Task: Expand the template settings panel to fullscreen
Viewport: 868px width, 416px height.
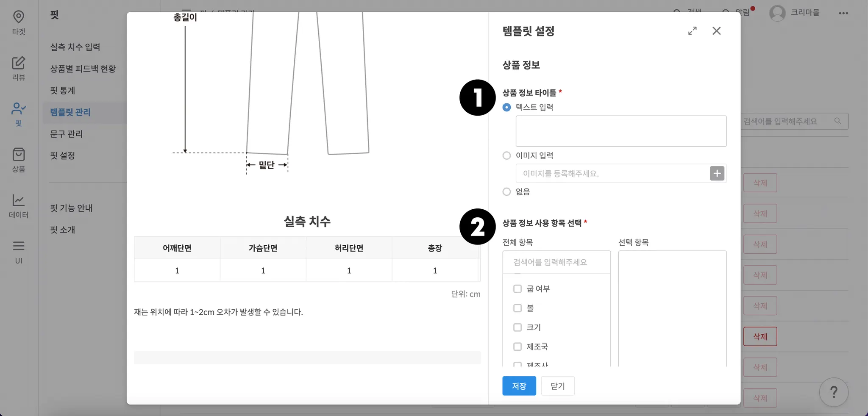Action: point(692,31)
